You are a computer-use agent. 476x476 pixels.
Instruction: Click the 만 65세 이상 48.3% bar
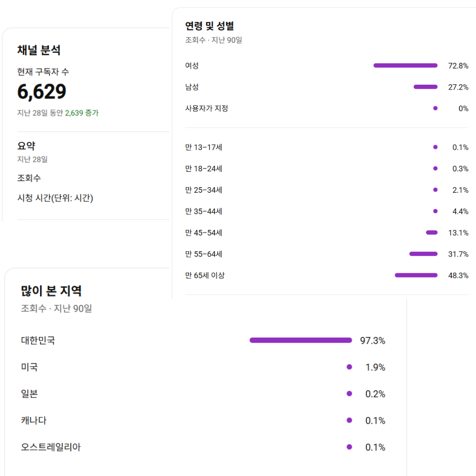[x=416, y=275]
